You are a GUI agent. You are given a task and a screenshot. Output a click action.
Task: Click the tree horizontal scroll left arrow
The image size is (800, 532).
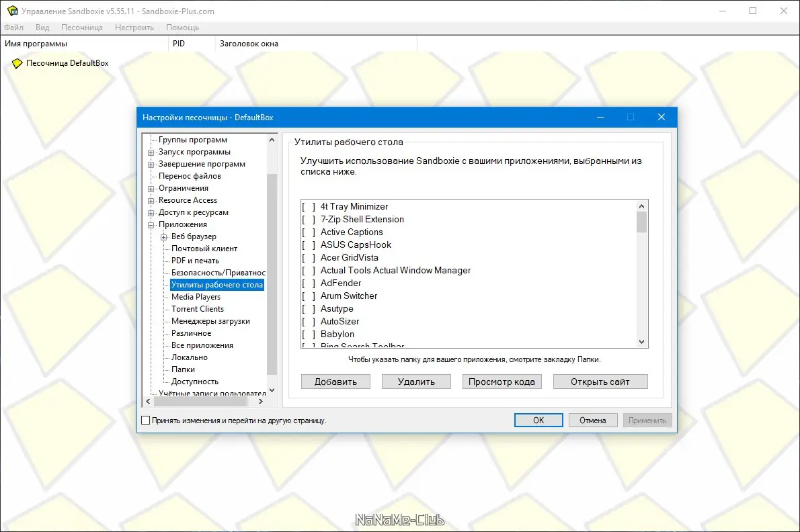tap(149, 402)
